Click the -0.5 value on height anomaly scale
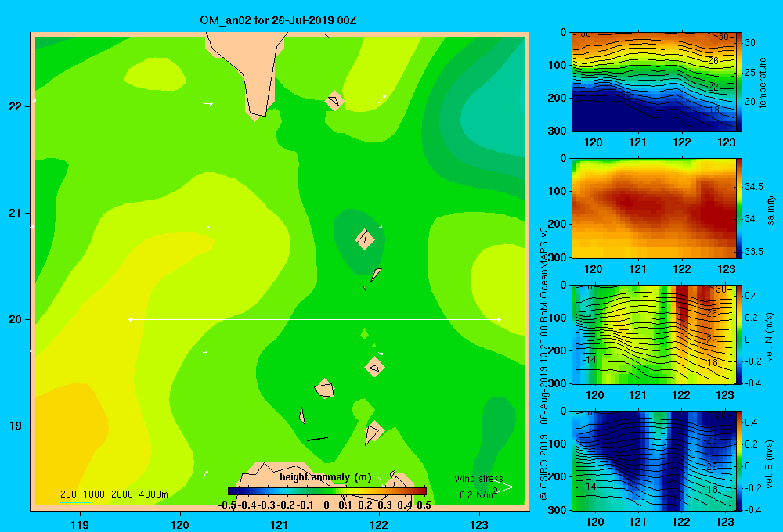This screenshot has width=783, height=532. point(227,505)
